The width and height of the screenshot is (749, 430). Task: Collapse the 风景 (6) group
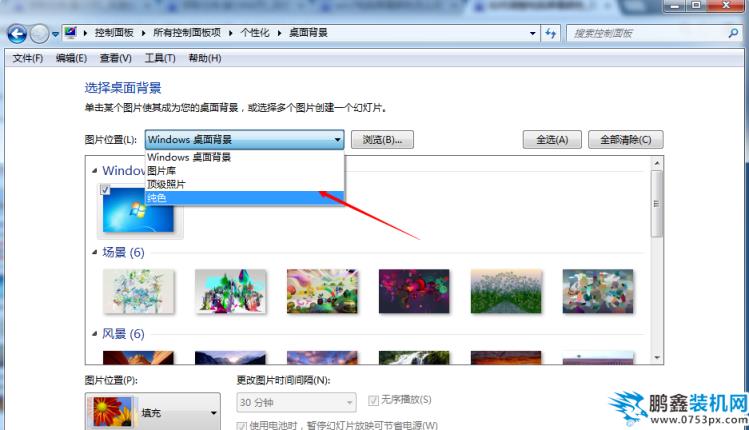point(95,333)
